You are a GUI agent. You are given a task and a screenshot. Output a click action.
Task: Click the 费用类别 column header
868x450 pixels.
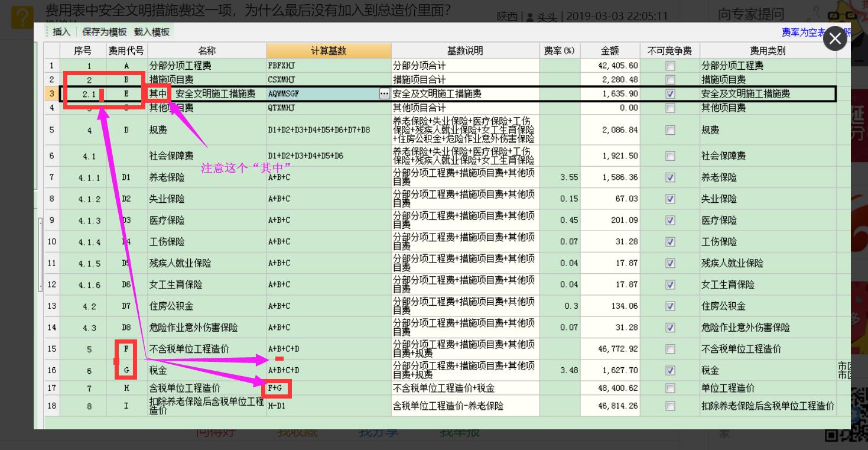(x=768, y=51)
